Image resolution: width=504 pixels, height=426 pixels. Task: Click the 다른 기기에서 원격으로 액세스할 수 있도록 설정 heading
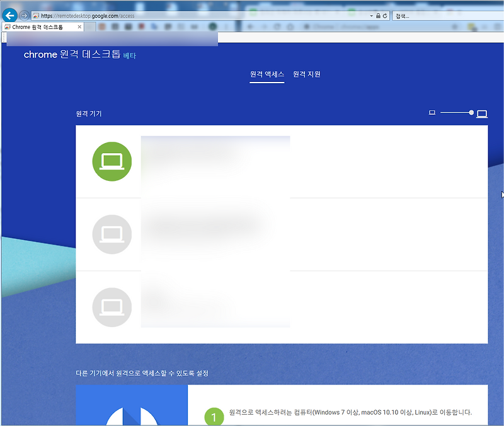pyautogui.click(x=142, y=373)
